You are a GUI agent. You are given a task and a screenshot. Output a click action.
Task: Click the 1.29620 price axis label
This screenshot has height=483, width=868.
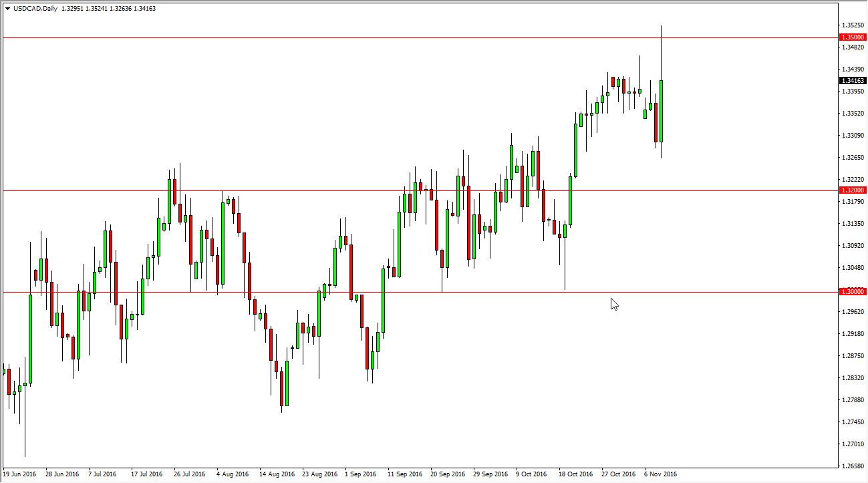[853, 311]
